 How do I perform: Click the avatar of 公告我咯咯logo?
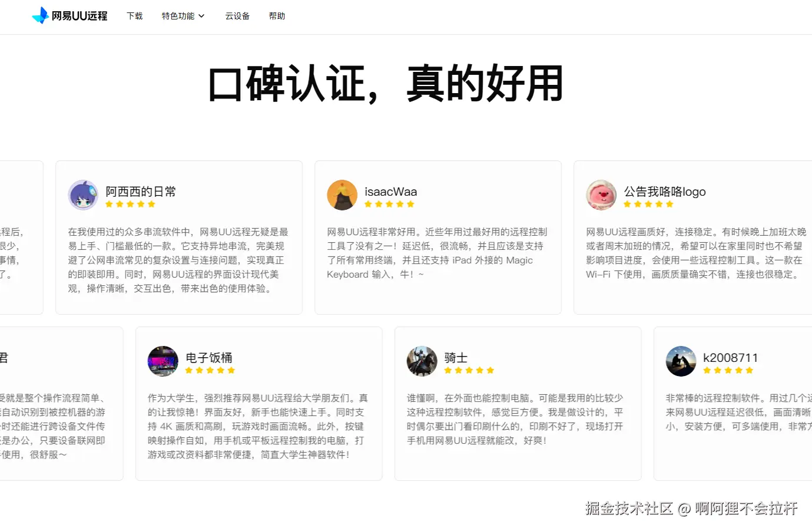601,195
